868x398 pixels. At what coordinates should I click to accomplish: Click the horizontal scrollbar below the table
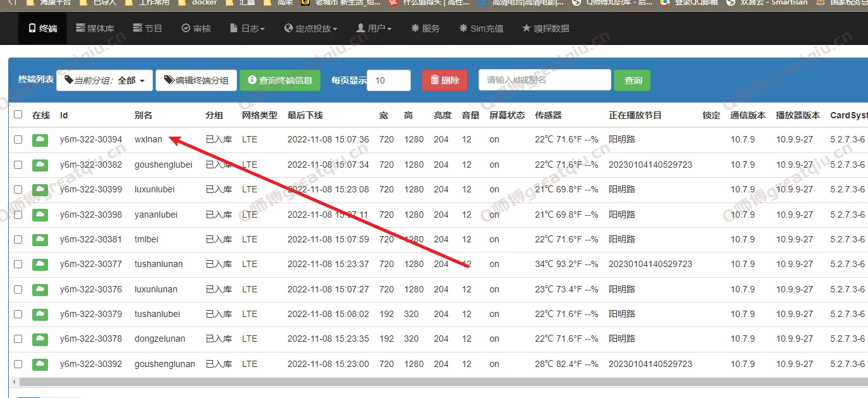click(436, 382)
